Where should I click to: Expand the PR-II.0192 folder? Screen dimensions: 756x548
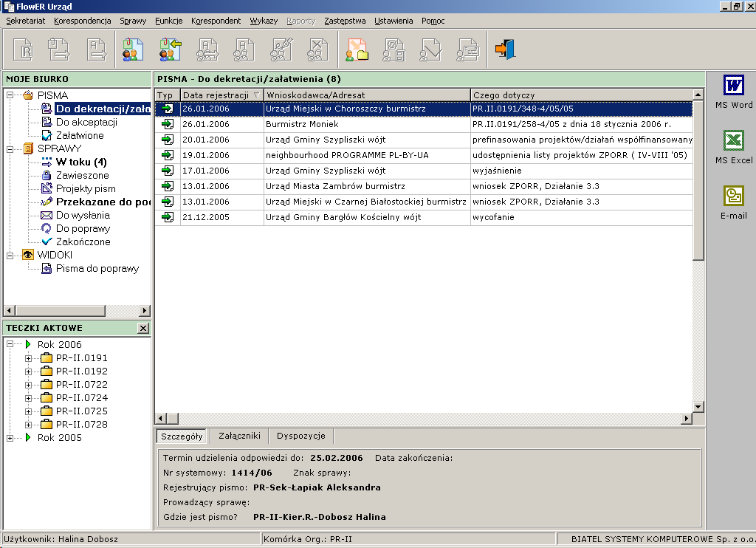[29, 372]
